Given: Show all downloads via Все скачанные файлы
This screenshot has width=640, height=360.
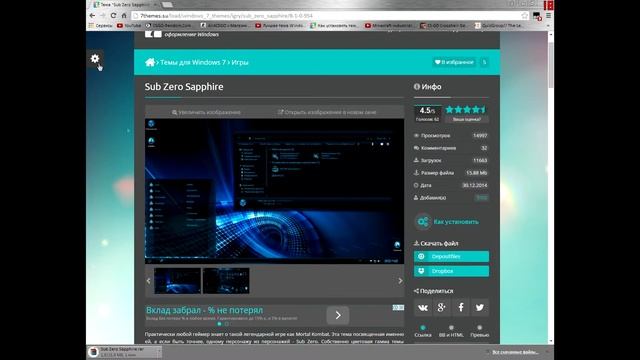Looking at the screenshot, I should click(x=515, y=352).
